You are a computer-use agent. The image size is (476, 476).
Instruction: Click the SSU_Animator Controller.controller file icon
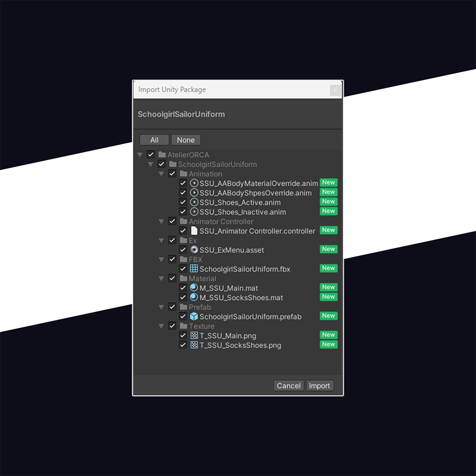tap(194, 231)
